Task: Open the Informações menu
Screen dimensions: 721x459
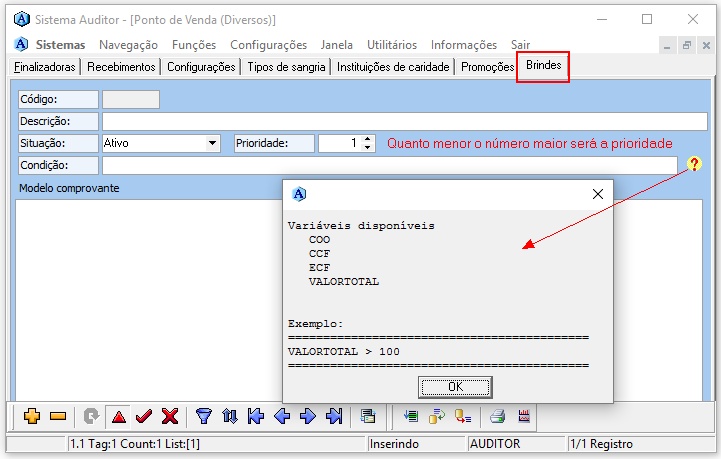Action: [x=464, y=45]
